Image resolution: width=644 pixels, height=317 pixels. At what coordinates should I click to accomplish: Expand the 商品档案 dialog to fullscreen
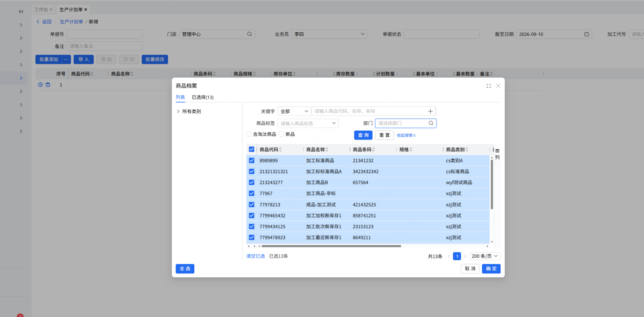point(489,86)
